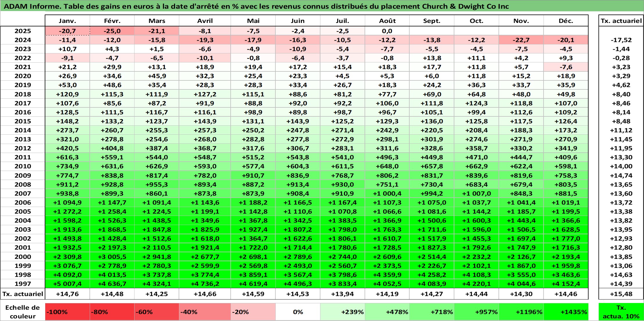This screenshot has width=644, height=321.
Task: Click overall actuarial rate +15,48
Action: tap(621, 294)
